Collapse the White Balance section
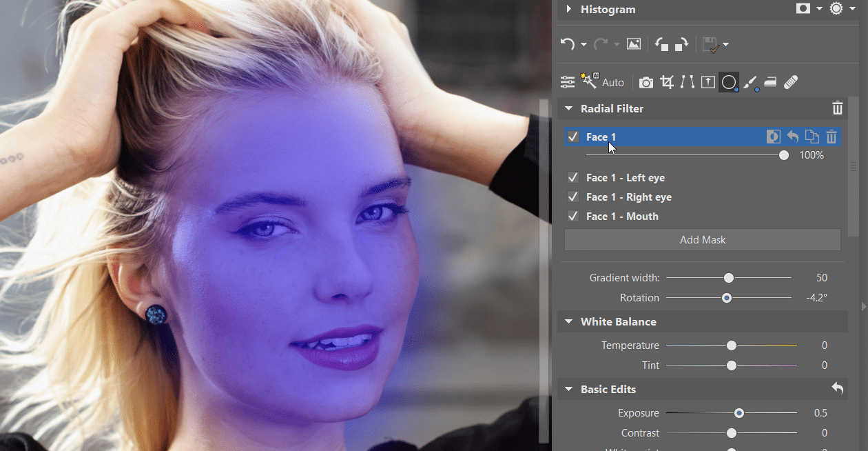Screen dimensions: 868x451 pyautogui.click(x=568, y=321)
